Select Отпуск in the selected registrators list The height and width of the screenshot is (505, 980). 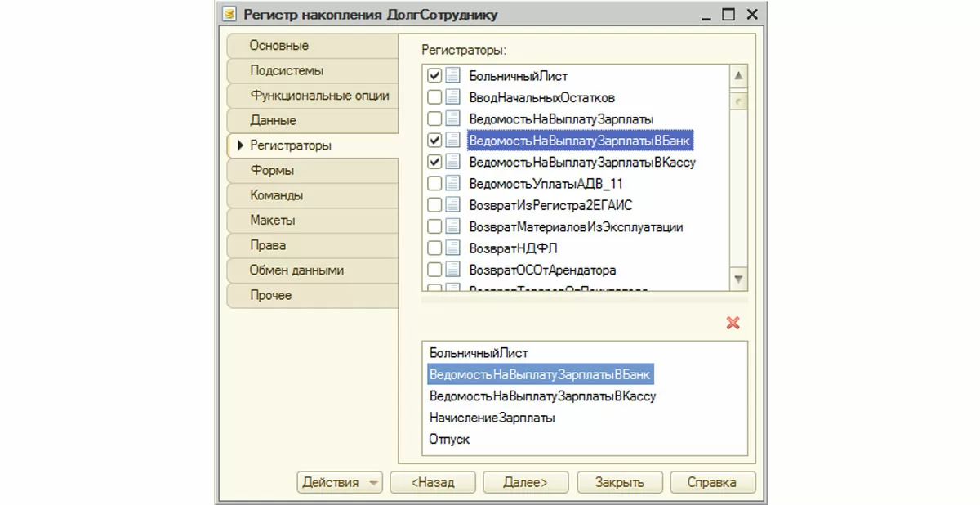tap(449, 439)
